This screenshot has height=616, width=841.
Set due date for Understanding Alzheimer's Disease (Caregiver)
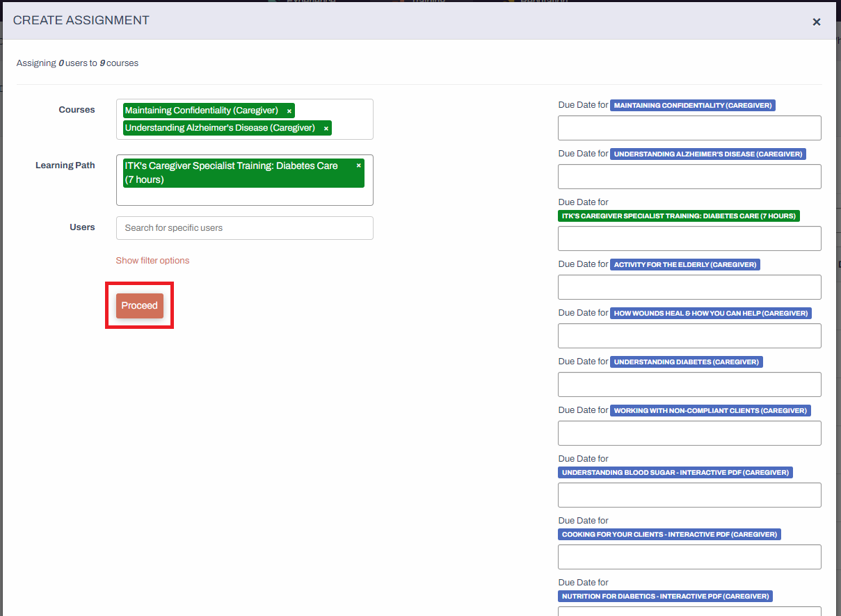[689, 176]
